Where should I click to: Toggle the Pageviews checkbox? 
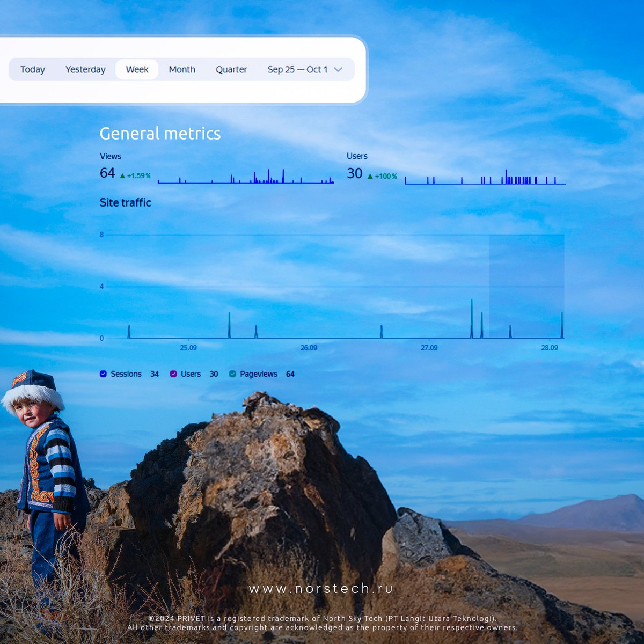232,374
